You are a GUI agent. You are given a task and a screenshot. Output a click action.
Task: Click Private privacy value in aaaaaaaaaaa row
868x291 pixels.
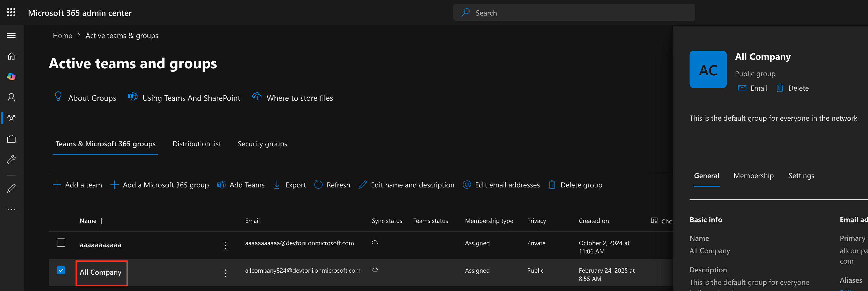[536, 243]
